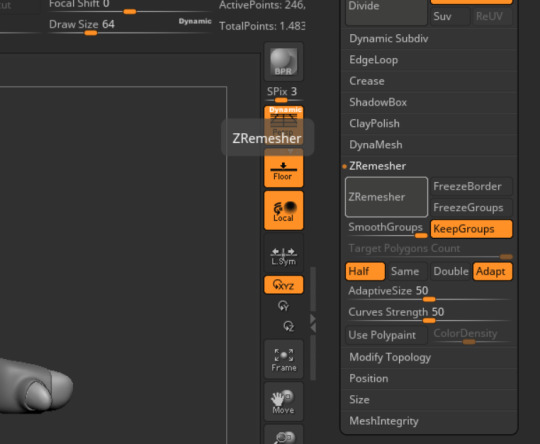Toggle the Suv option

[x=450, y=17]
